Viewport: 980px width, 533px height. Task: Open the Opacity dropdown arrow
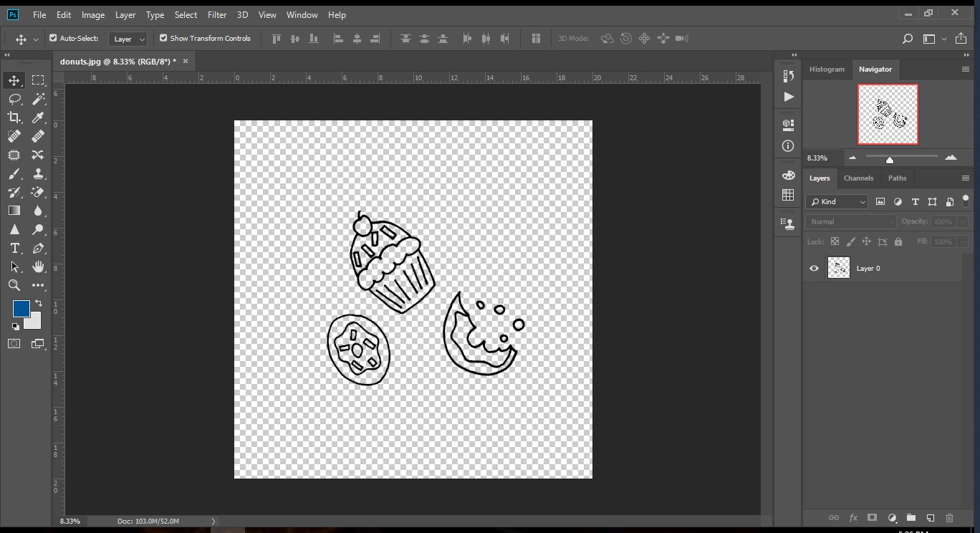(963, 222)
